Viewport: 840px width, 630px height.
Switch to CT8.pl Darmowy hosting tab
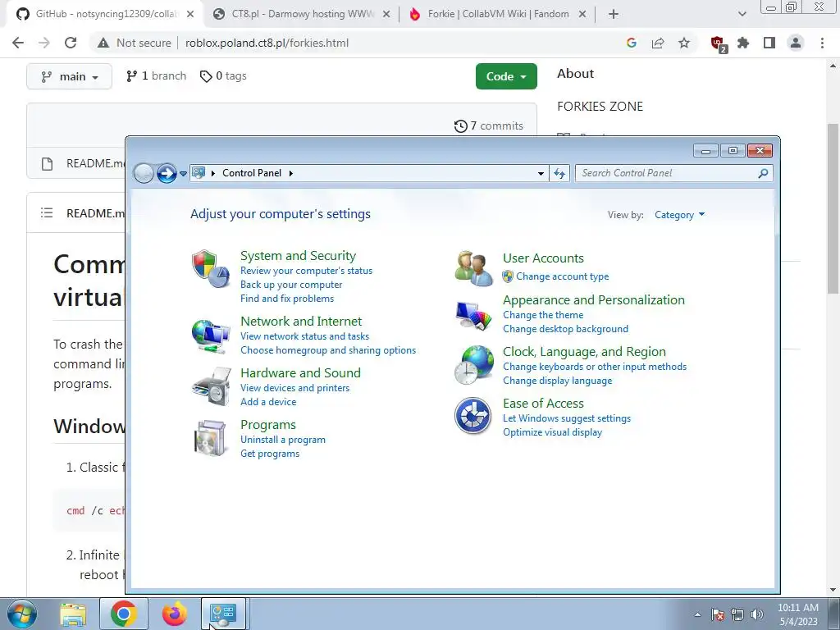coord(301,14)
